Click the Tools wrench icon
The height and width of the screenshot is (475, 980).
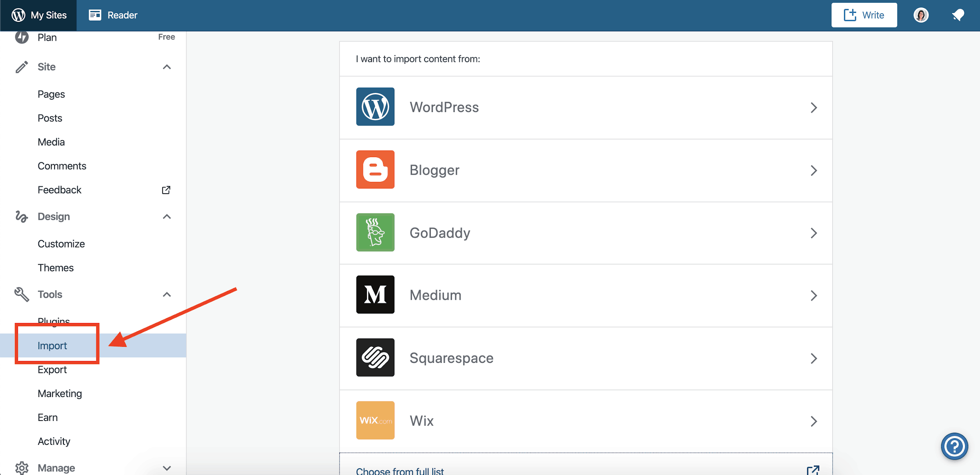22,294
